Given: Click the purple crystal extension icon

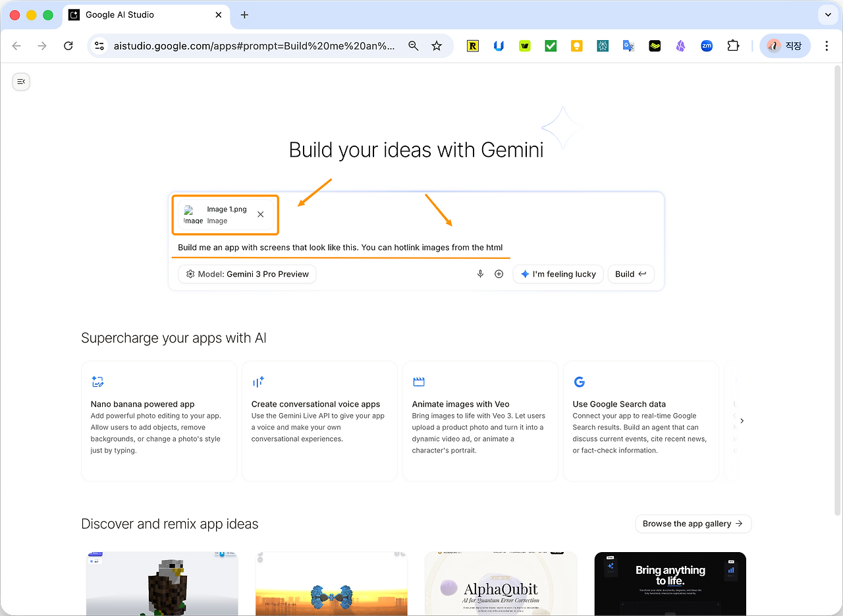Looking at the screenshot, I should tap(681, 46).
